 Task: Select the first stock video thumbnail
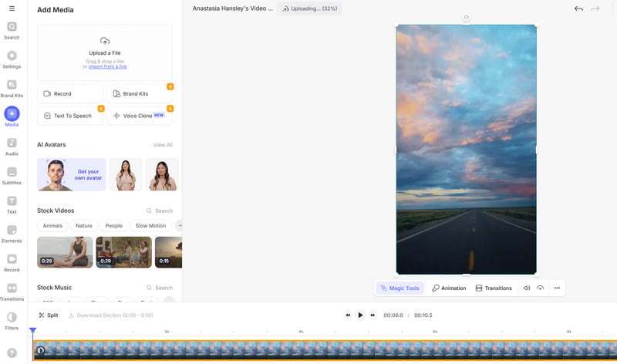point(65,252)
